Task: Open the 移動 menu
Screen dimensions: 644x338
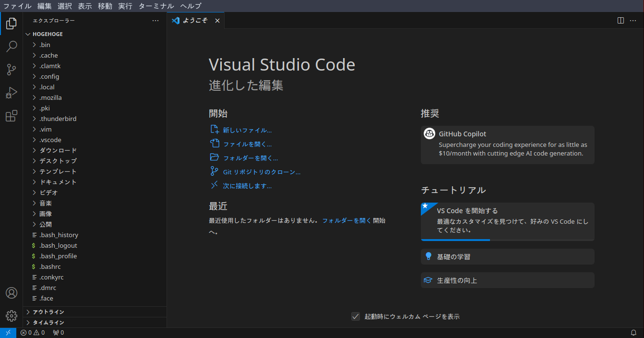Action: [x=105, y=6]
